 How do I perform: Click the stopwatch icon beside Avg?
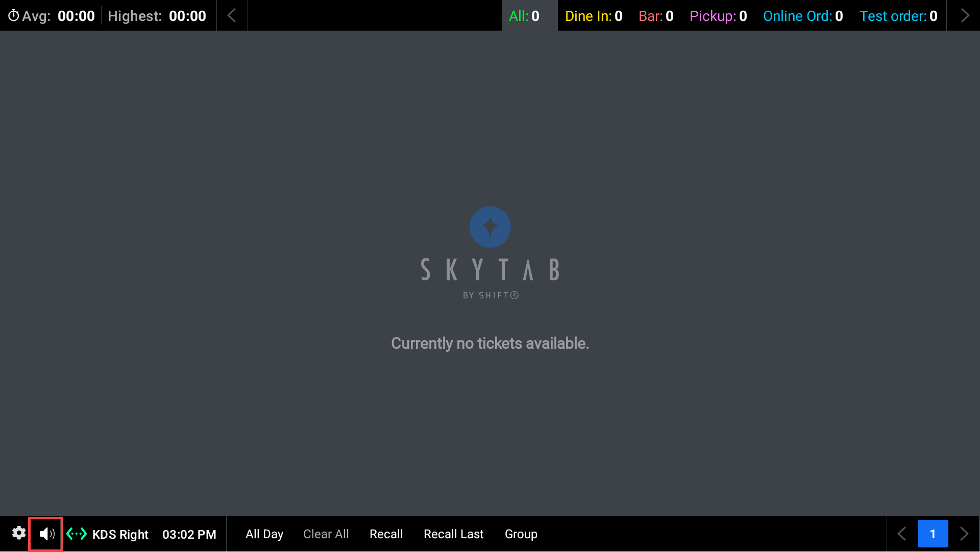14,16
